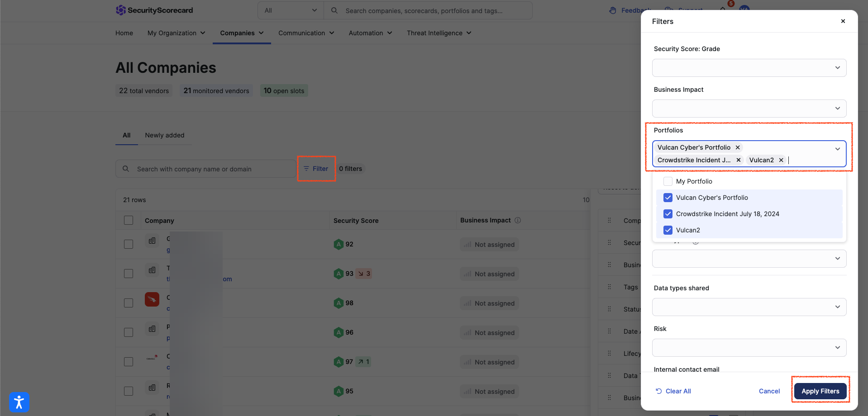Open the accessibility widget icon

[x=19, y=402]
